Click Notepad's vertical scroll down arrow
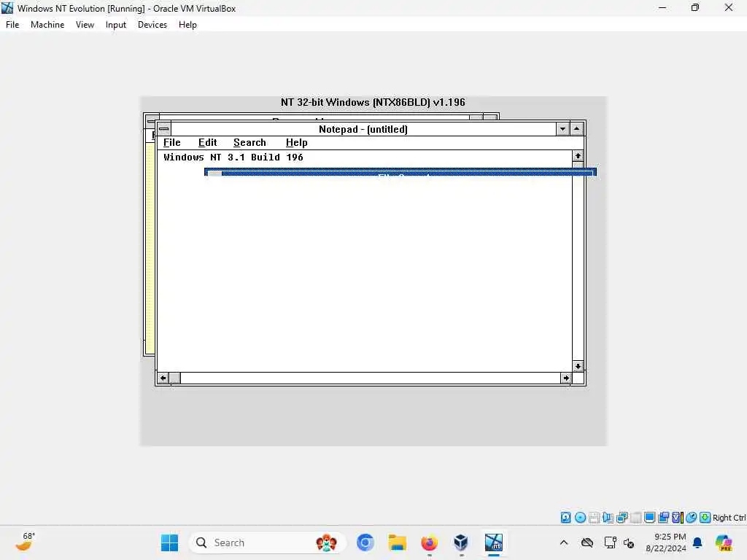Image resolution: width=747 pixels, height=560 pixels. tap(578, 366)
